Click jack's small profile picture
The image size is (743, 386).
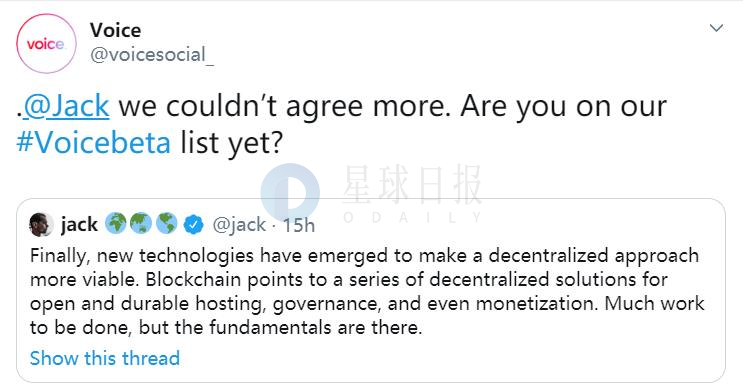[x=41, y=224]
